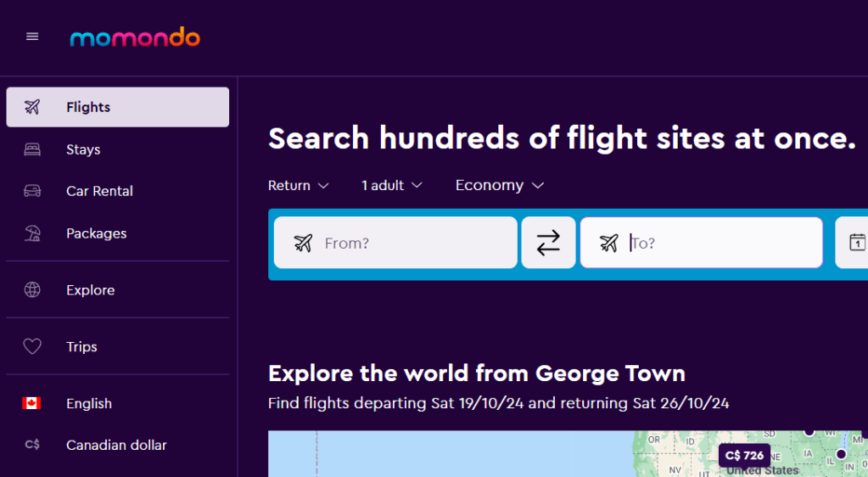This screenshot has width=868, height=477.
Task: Expand the Return trip type dropdown
Action: pos(298,185)
